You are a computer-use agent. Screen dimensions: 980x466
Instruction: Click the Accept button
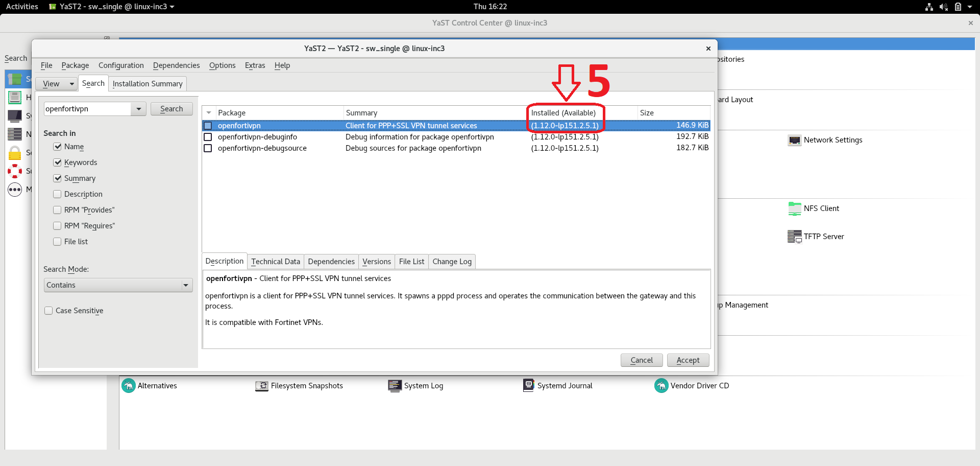pyautogui.click(x=688, y=360)
